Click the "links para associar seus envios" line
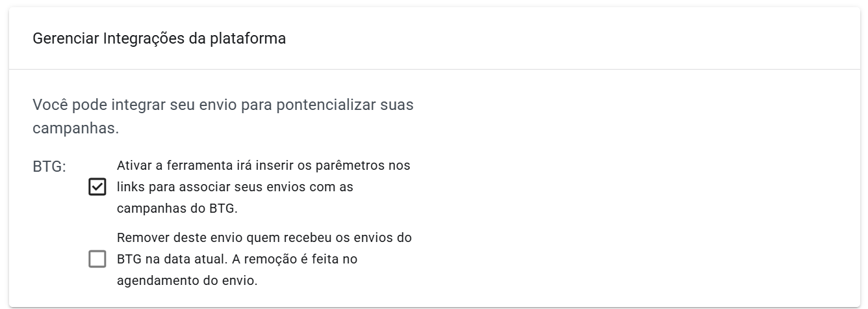Viewport: 868px width, 309px height. [235, 187]
